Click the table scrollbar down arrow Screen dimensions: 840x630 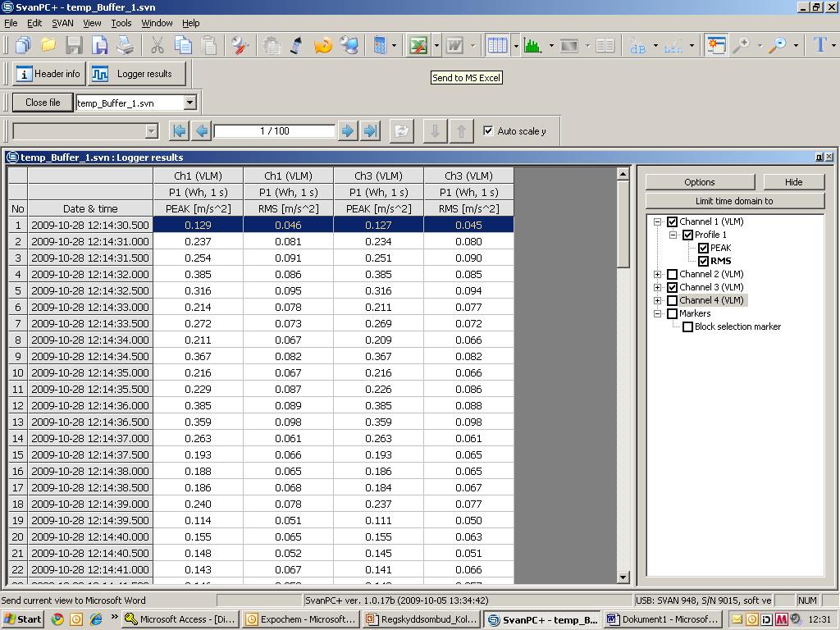click(x=623, y=577)
